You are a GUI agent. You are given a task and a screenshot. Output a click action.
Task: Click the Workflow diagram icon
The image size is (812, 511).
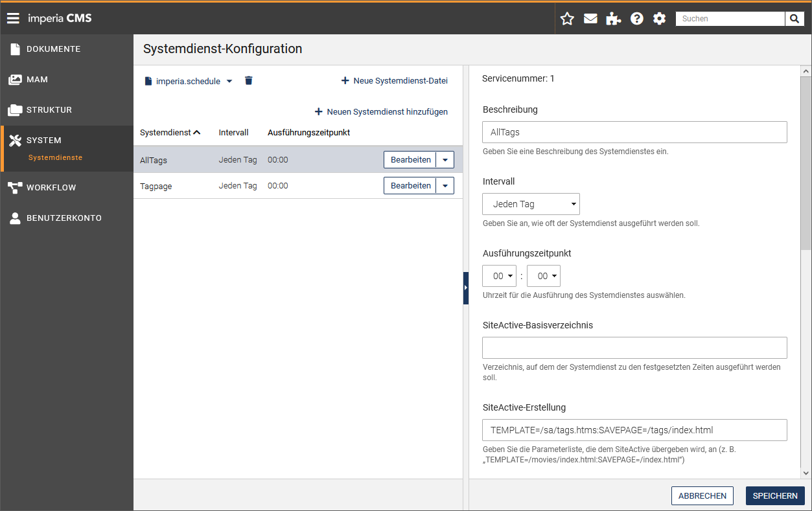15,188
